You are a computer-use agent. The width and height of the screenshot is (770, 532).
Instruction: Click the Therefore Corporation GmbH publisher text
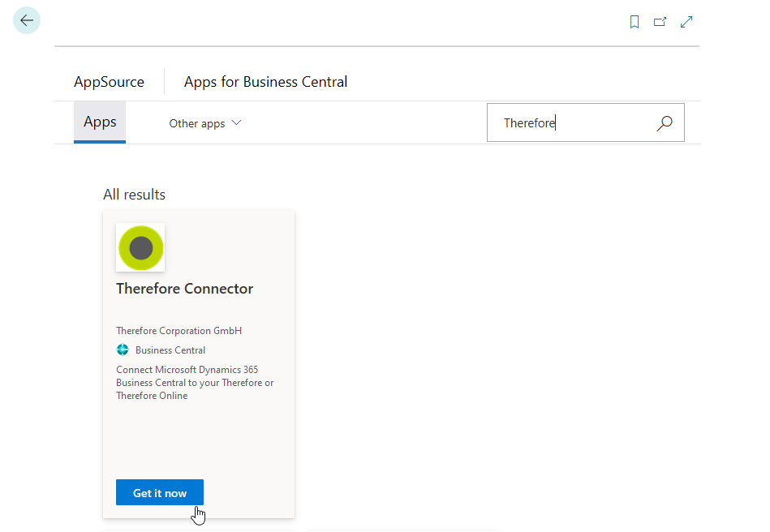pos(179,331)
